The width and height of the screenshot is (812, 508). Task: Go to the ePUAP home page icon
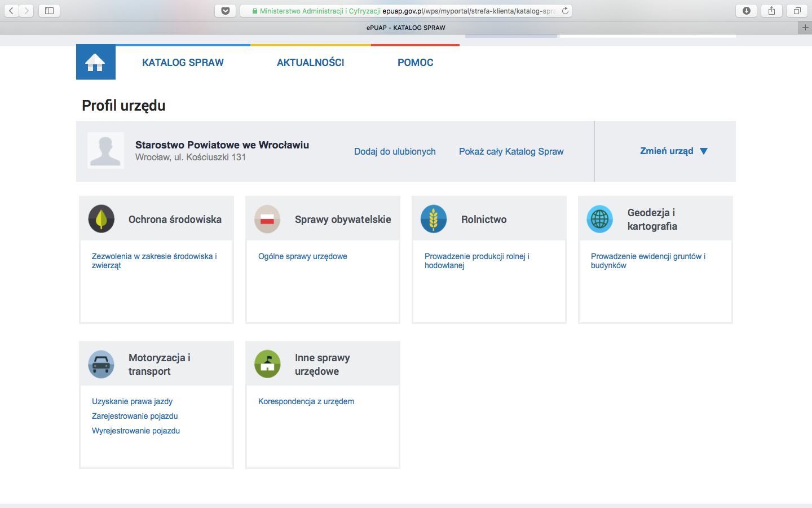tap(95, 62)
